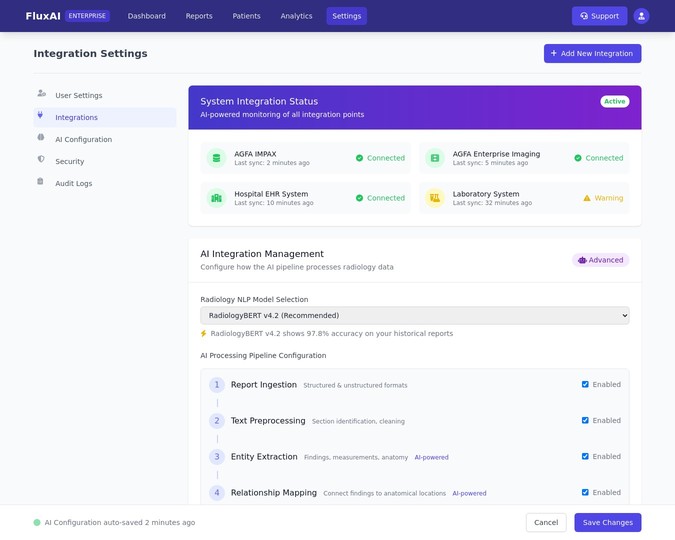Image resolution: width=675 pixels, height=540 pixels.
Task: Click Save Changes button
Action: pos(607,522)
